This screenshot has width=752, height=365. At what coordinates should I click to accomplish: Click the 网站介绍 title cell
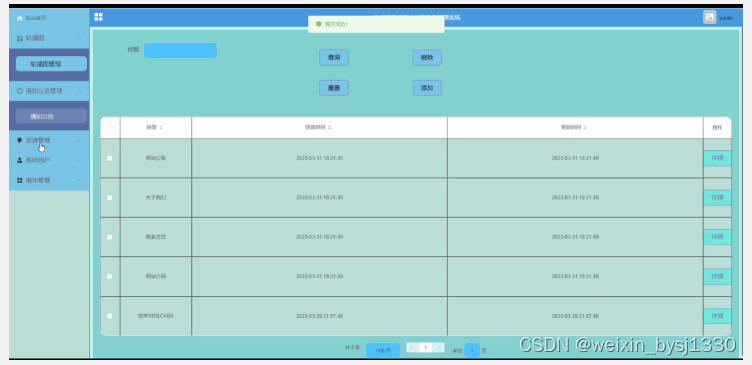[x=156, y=276]
